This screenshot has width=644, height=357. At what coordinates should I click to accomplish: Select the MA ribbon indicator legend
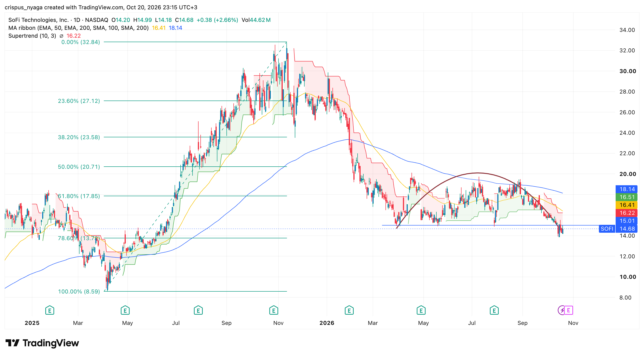click(x=78, y=28)
